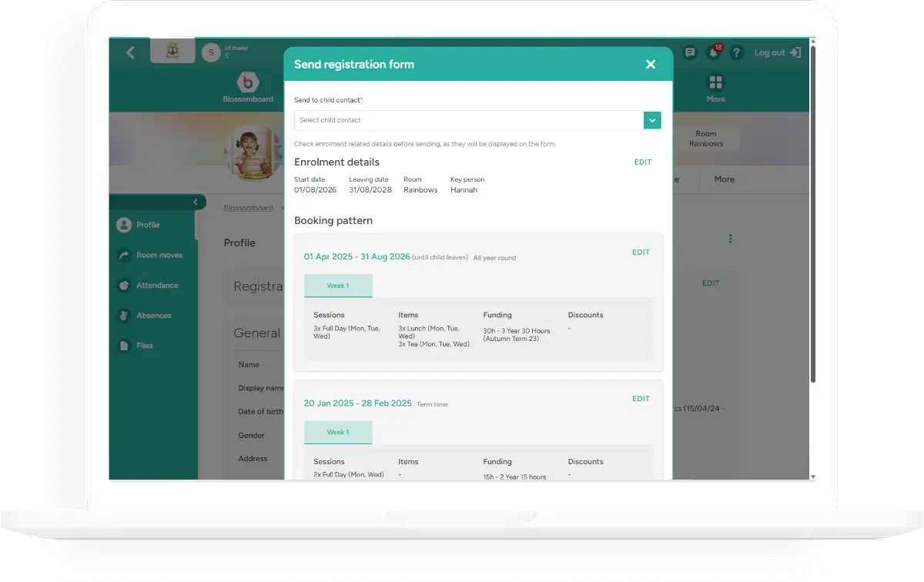Viewport: 924px width, 582px height.
Task: Open the notifications bell with 18 badge
Action: [714, 52]
